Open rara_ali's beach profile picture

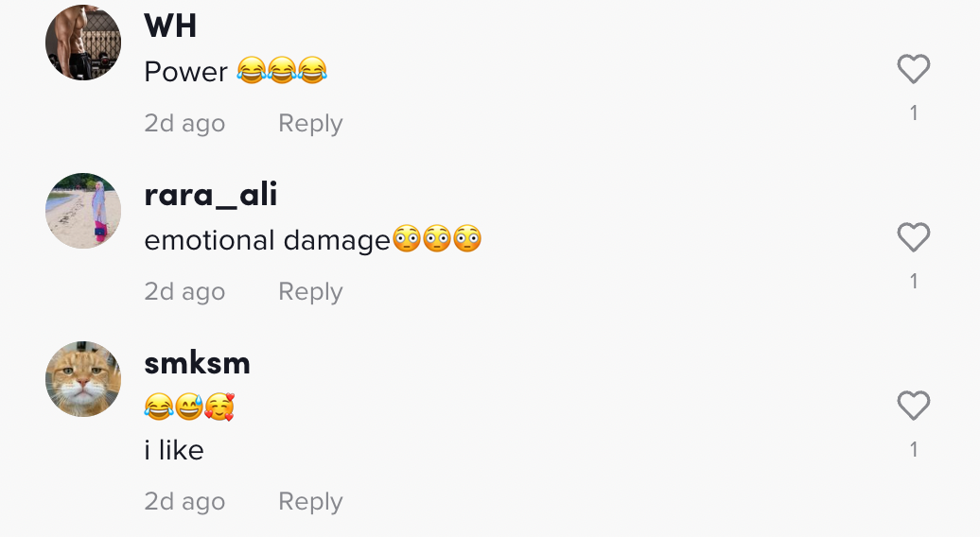pyautogui.click(x=83, y=211)
